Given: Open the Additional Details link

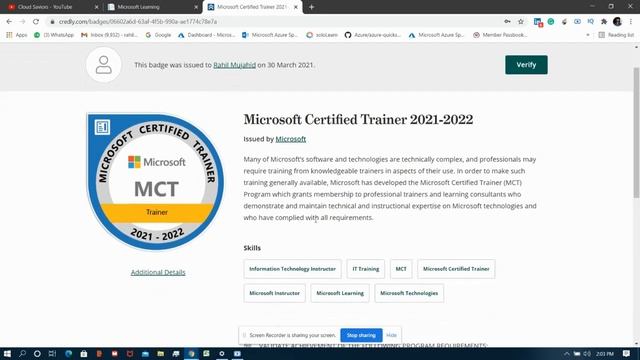Looking at the screenshot, I should click(x=158, y=272).
